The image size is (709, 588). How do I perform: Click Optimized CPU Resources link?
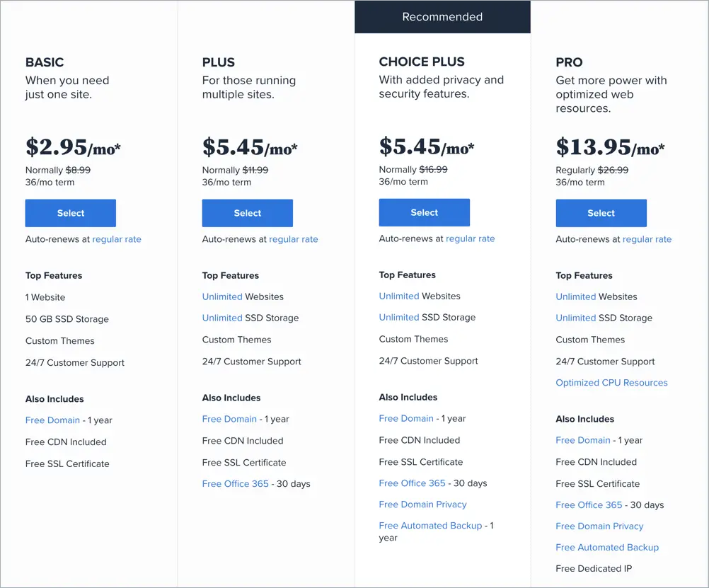pyautogui.click(x=611, y=383)
